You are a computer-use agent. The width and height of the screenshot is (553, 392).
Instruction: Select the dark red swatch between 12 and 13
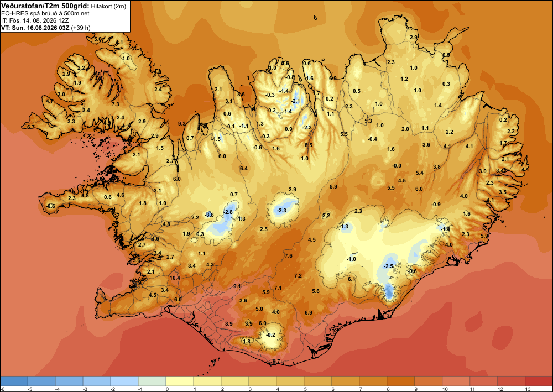click(512, 381)
